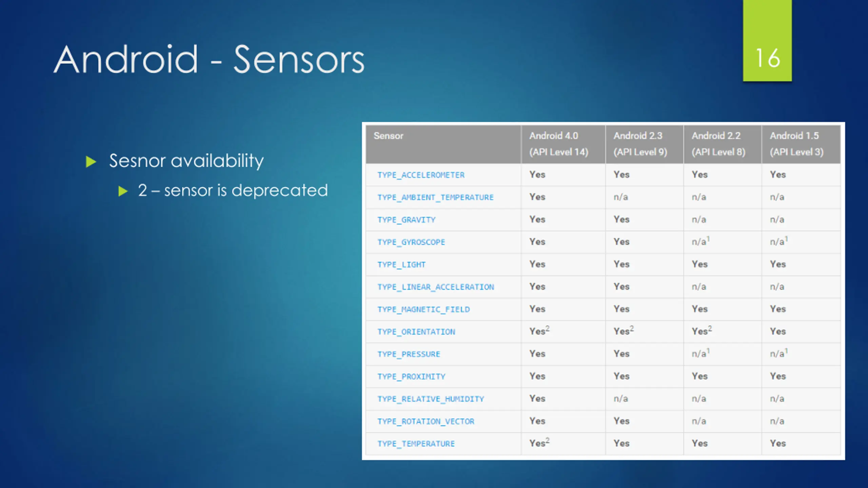The image size is (868, 488).
Task: Open the TYPE_LIGHT sensor link
Action: point(401,264)
